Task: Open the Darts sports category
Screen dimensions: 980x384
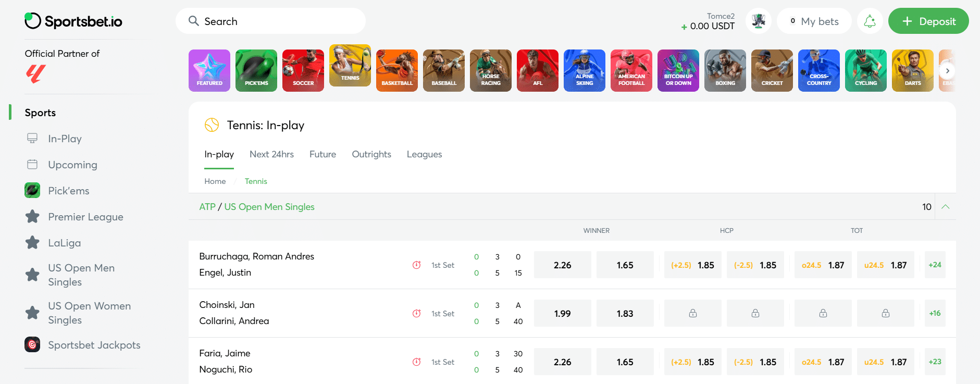Action: 912,70
